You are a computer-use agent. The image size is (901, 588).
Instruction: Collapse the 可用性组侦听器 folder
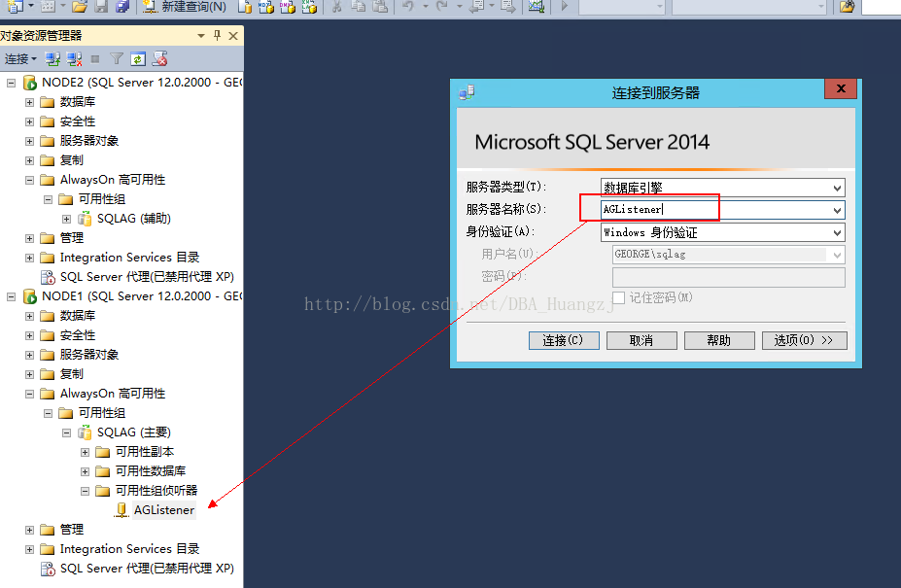click(85, 492)
